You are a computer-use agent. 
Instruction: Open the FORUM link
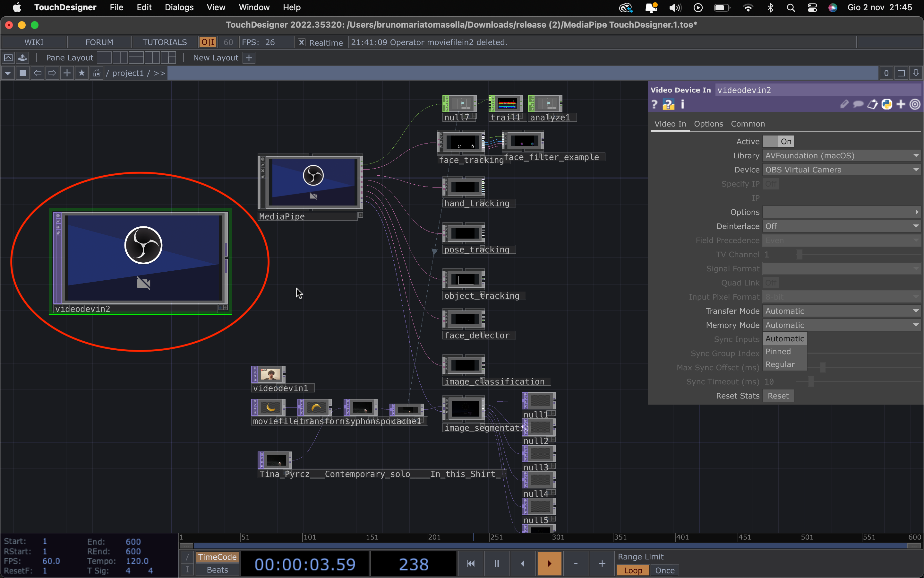pyautogui.click(x=99, y=42)
